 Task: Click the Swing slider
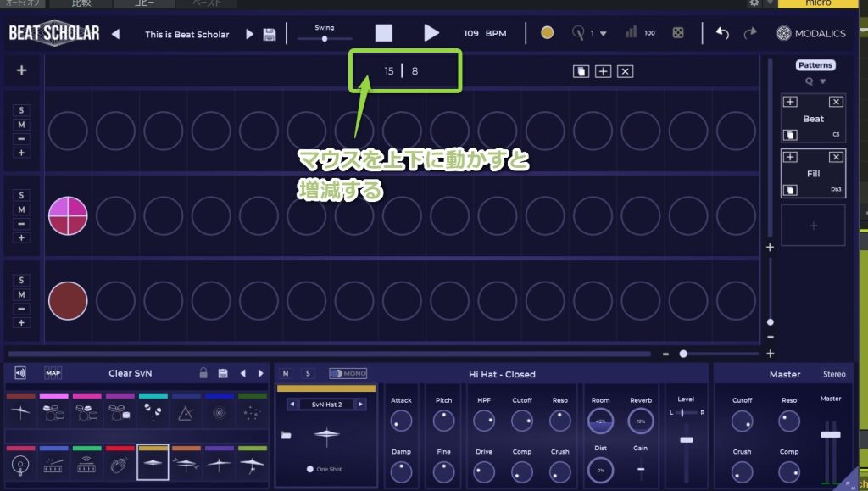(325, 38)
